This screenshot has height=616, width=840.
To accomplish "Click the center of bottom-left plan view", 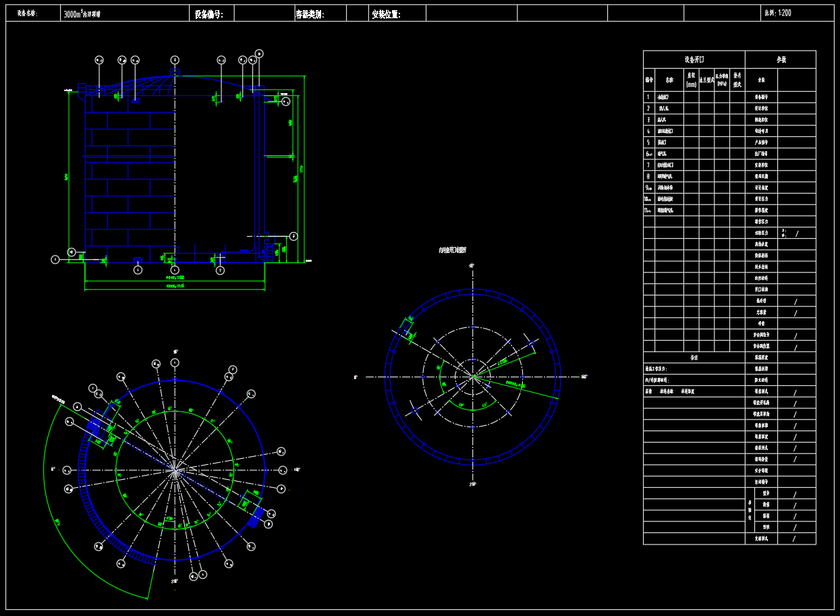I will [x=175, y=470].
